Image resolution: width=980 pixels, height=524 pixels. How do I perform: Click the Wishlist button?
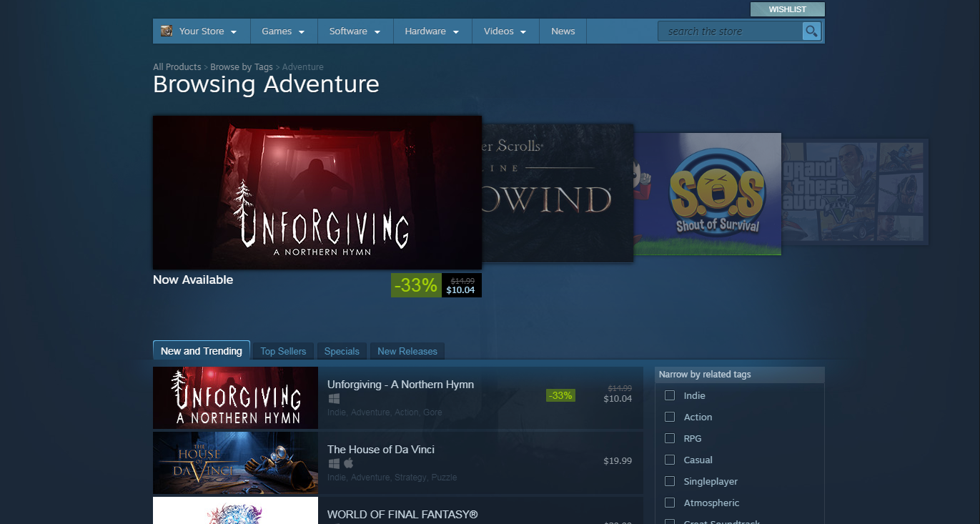(787, 9)
